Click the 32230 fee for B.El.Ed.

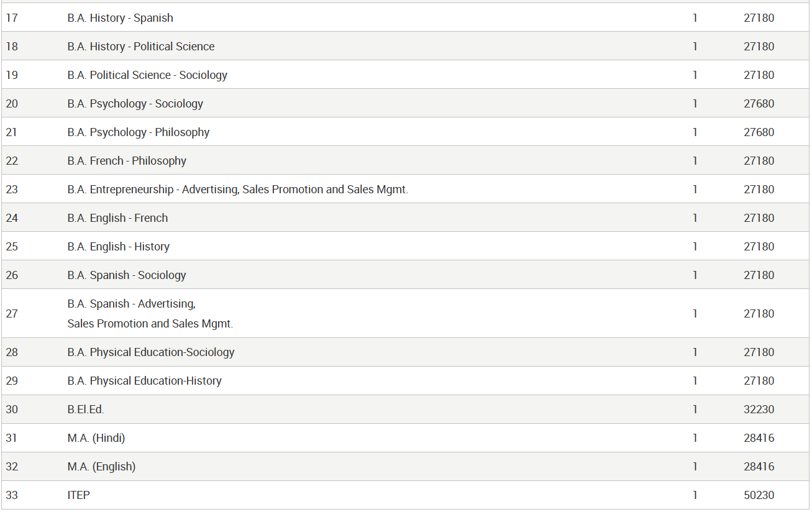pyautogui.click(x=759, y=409)
